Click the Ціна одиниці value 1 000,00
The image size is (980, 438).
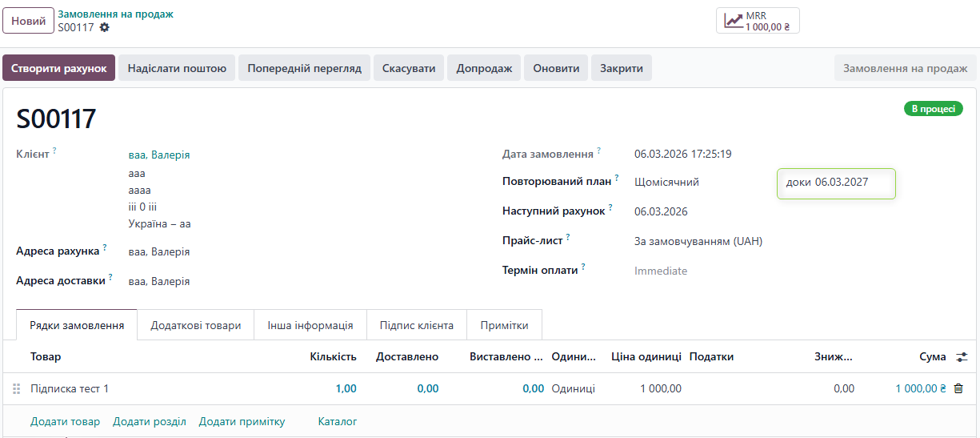click(x=661, y=388)
